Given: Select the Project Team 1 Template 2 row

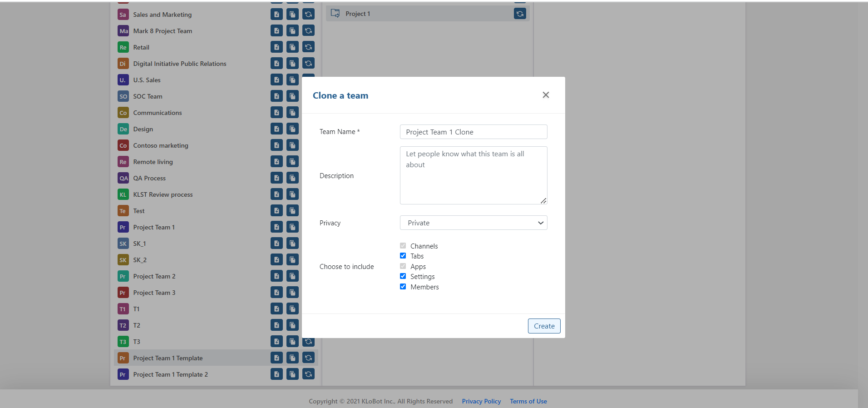Looking at the screenshot, I should (216, 374).
